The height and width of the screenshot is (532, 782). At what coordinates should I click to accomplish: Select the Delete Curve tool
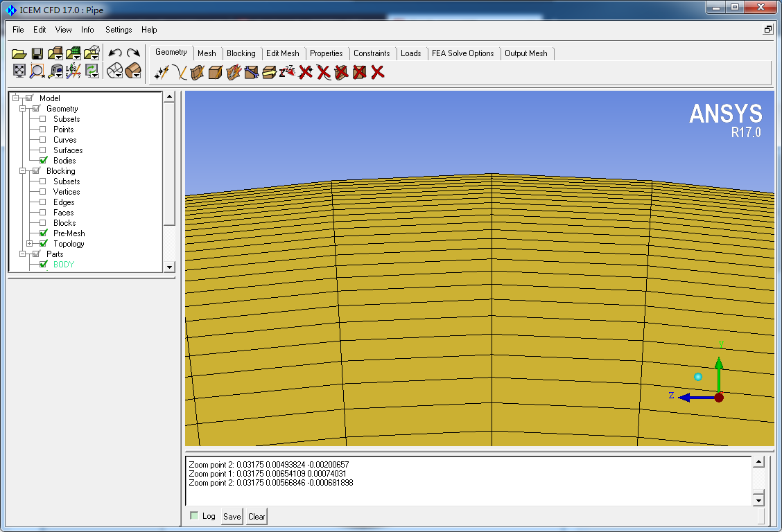pyautogui.click(x=324, y=73)
